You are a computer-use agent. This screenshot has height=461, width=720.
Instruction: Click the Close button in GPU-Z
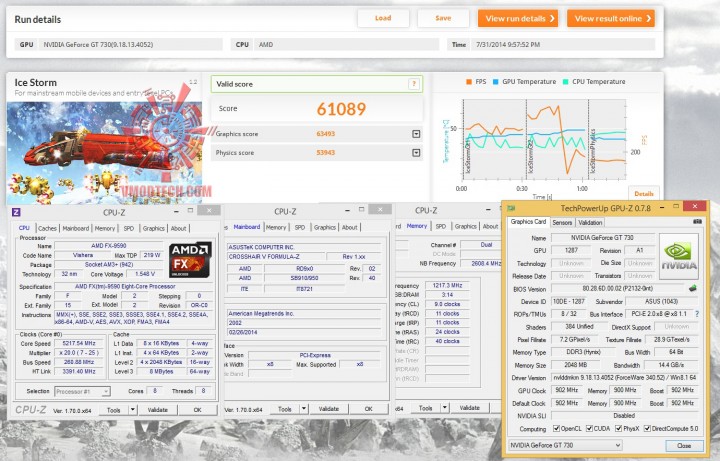tap(684, 445)
